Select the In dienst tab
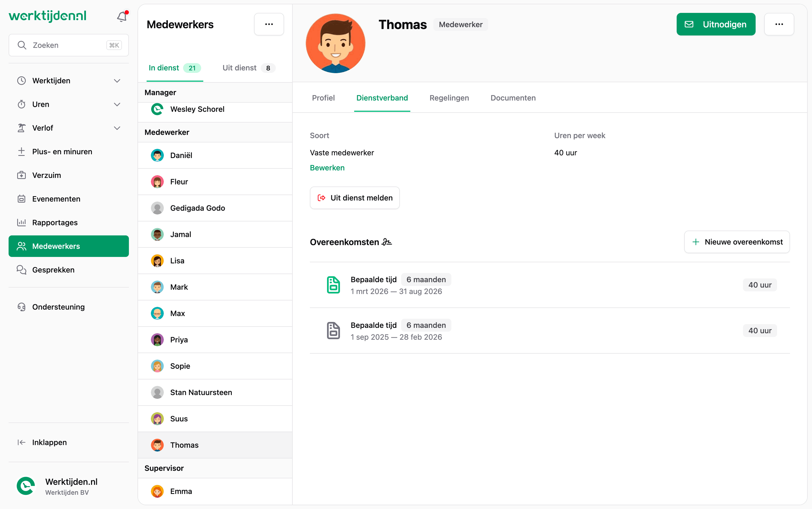 click(175, 68)
